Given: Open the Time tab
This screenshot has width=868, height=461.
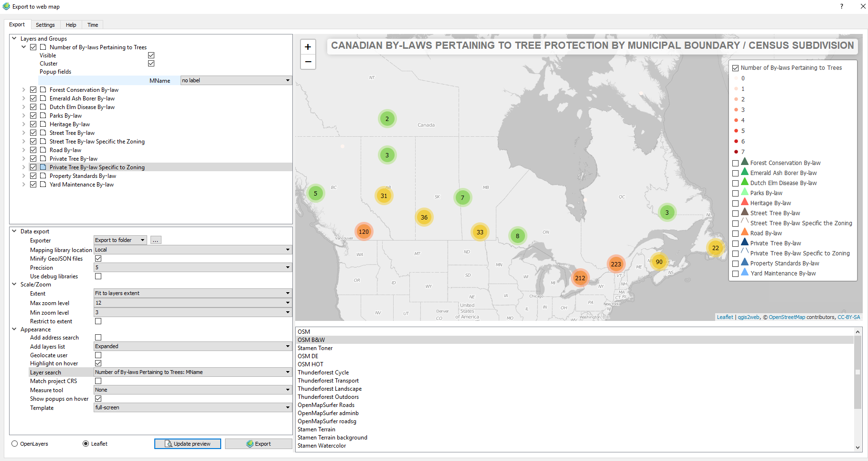Looking at the screenshot, I should [x=92, y=25].
